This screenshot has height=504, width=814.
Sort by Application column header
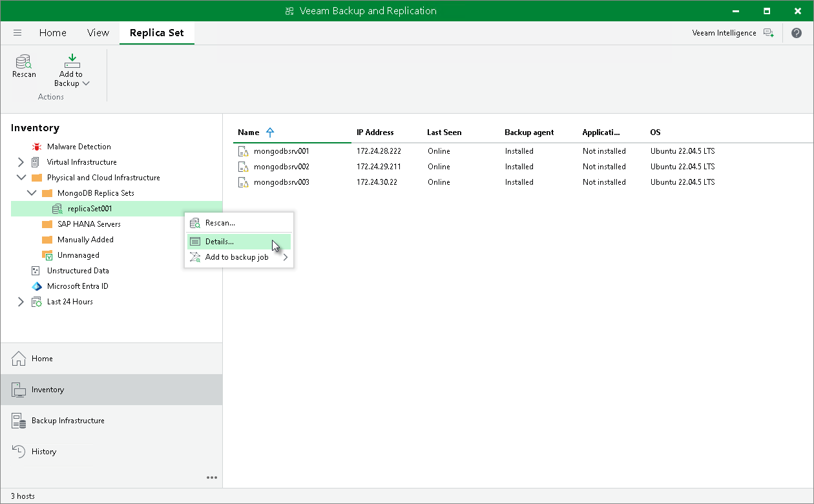601,132
